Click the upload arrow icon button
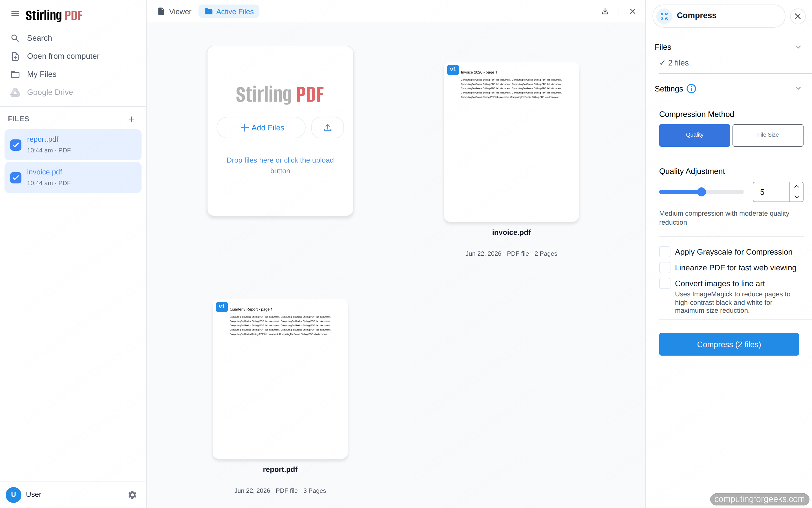The image size is (812, 508). [328, 128]
